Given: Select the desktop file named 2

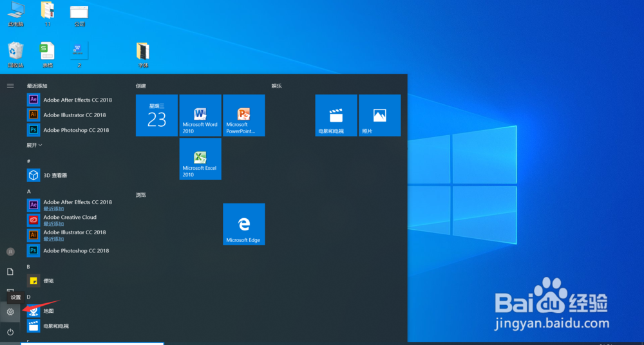Looking at the screenshot, I should click(x=79, y=55).
